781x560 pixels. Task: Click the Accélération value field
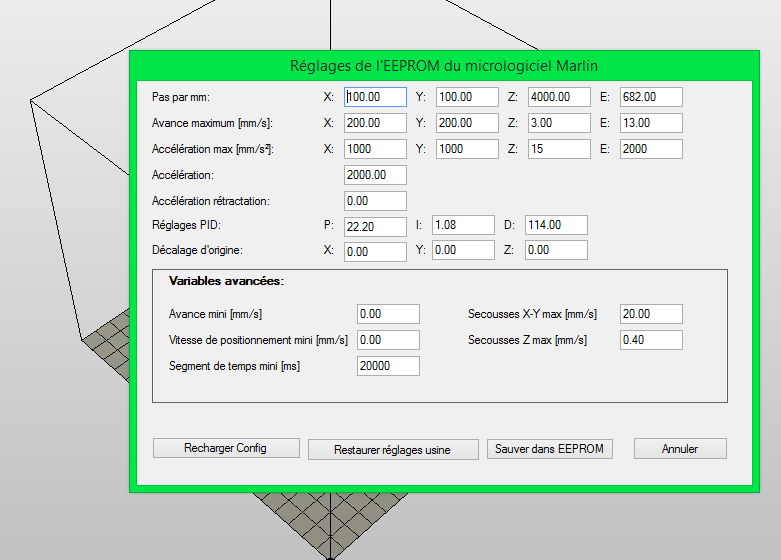pos(375,174)
